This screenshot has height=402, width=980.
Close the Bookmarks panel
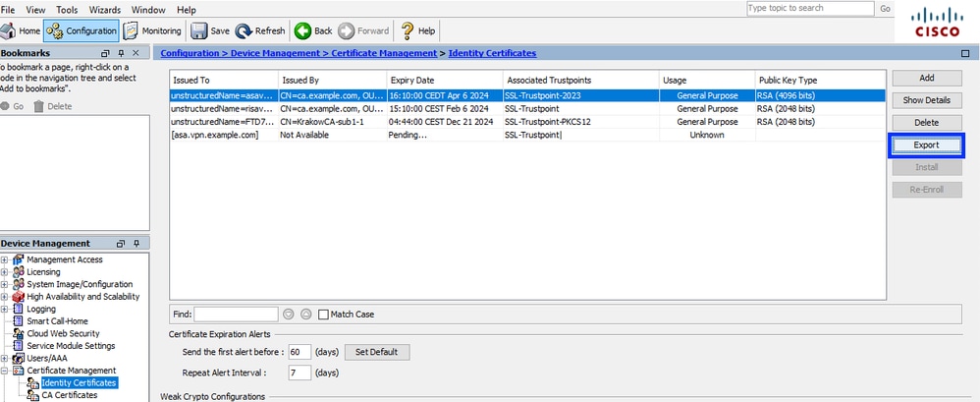(x=136, y=53)
